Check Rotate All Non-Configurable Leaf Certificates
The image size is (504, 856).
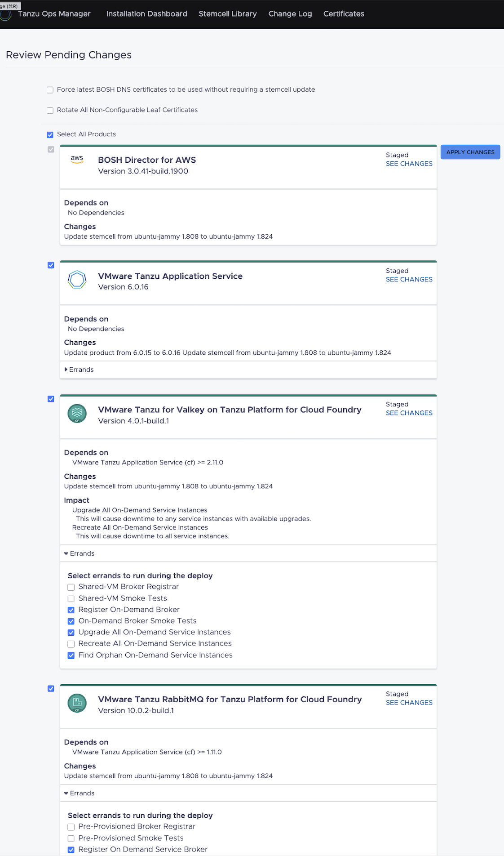tap(50, 110)
